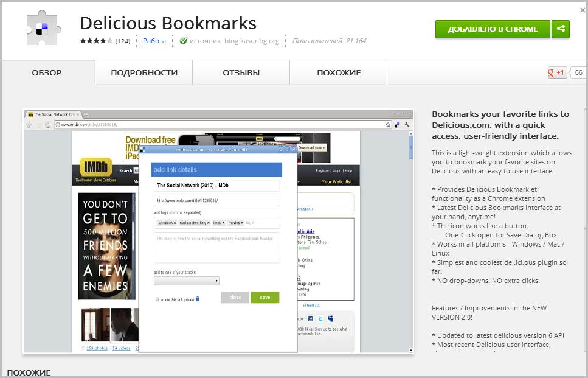This screenshot has height=378, width=588.
Task: Click the Пользователей: 21 164 text
Action: 329,41
